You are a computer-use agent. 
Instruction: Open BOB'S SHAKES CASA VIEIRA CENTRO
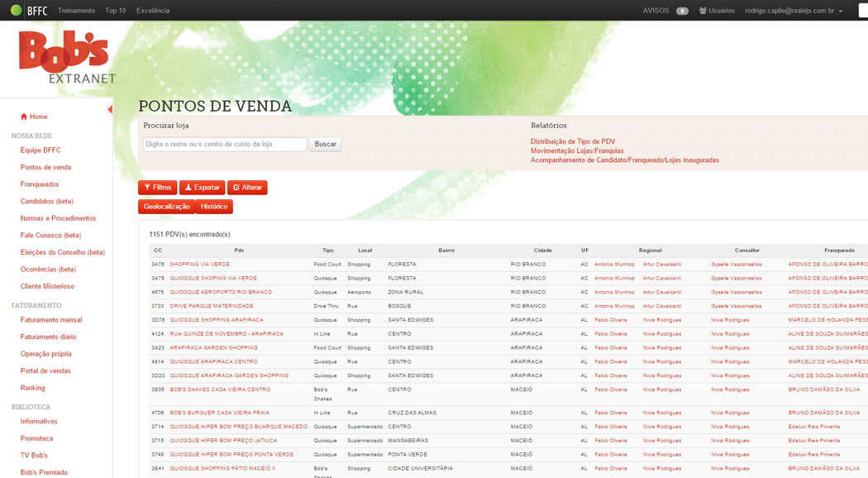tap(221, 390)
